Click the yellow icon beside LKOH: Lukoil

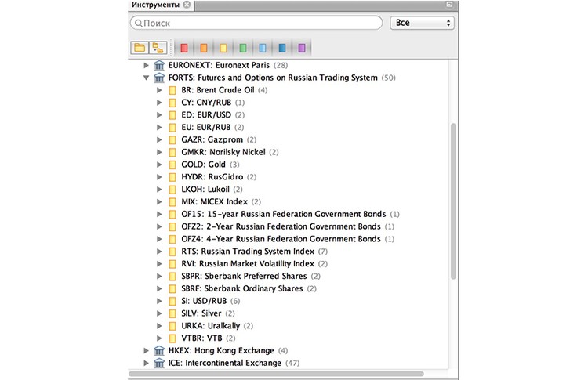pyautogui.click(x=172, y=190)
